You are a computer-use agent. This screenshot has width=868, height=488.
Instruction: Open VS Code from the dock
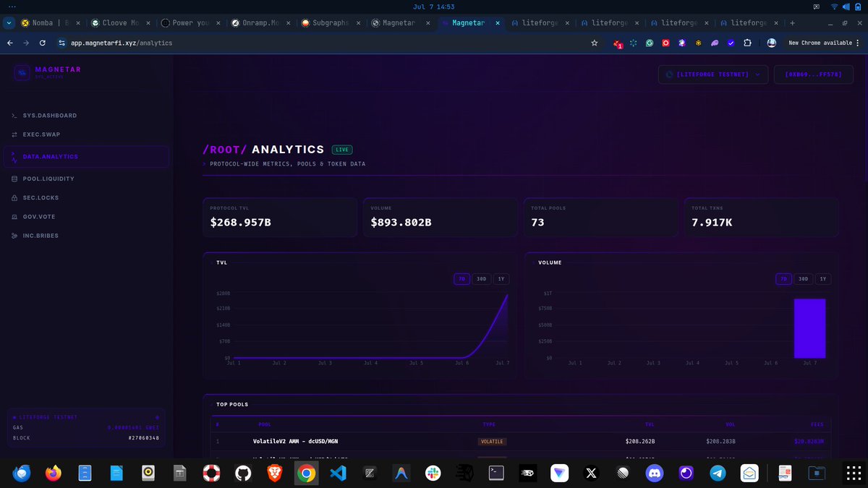337,473
